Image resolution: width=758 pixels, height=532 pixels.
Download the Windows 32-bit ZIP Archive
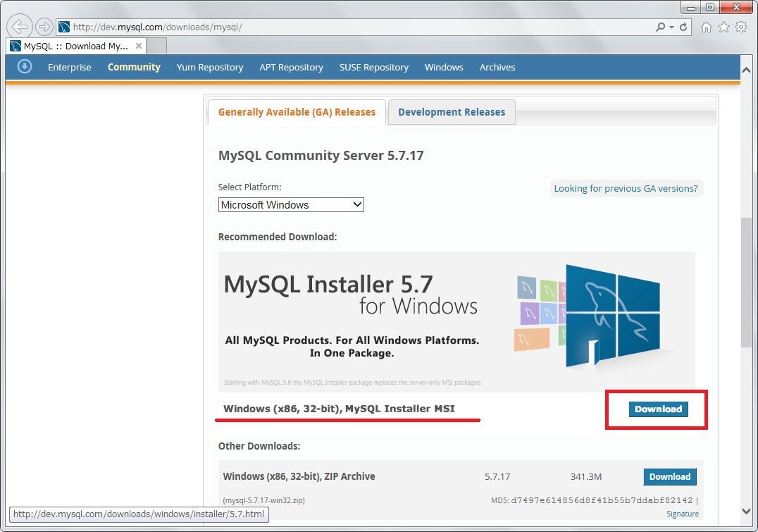[x=669, y=477]
